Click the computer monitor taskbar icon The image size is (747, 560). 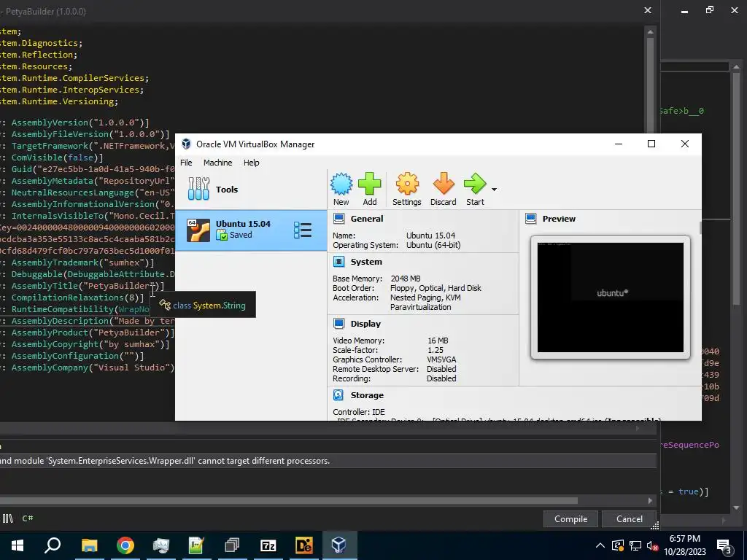(x=161, y=545)
